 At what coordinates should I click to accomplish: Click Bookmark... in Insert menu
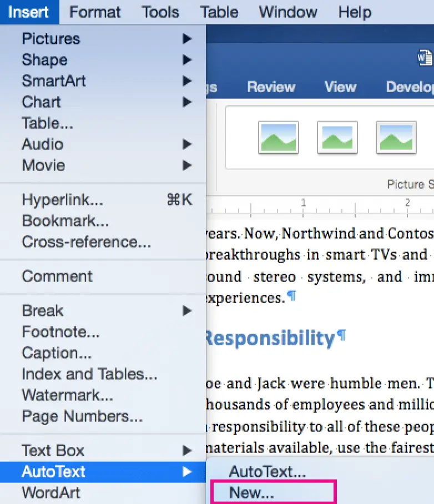(x=65, y=221)
